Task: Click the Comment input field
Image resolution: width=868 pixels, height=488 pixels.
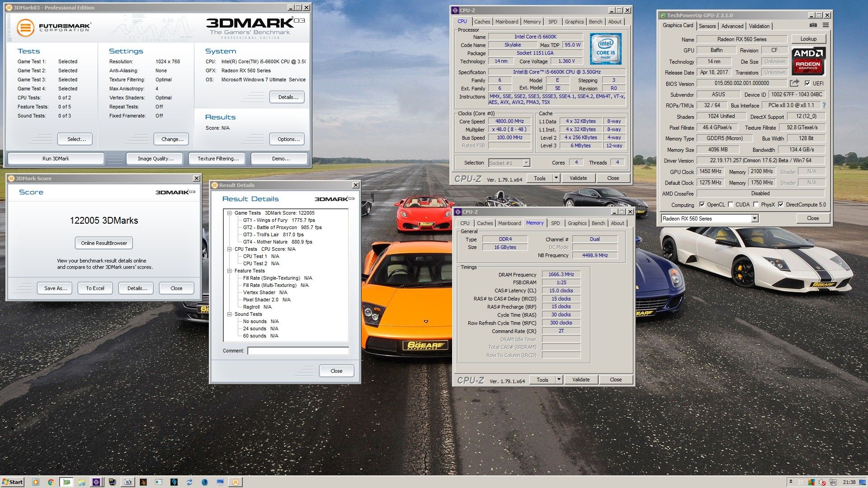Action: [298, 351]
